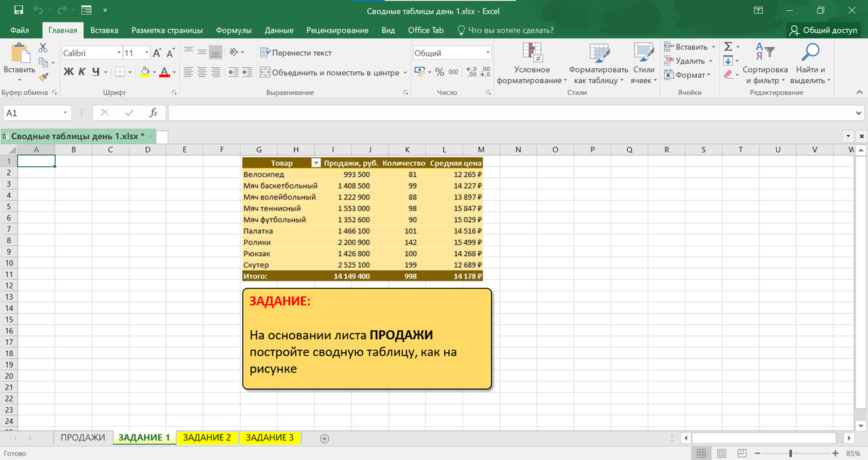Switch to Формулы ribbon tab
Image resolution: width=868 pixels, height=460 pixels.
[x=234, y=30]
